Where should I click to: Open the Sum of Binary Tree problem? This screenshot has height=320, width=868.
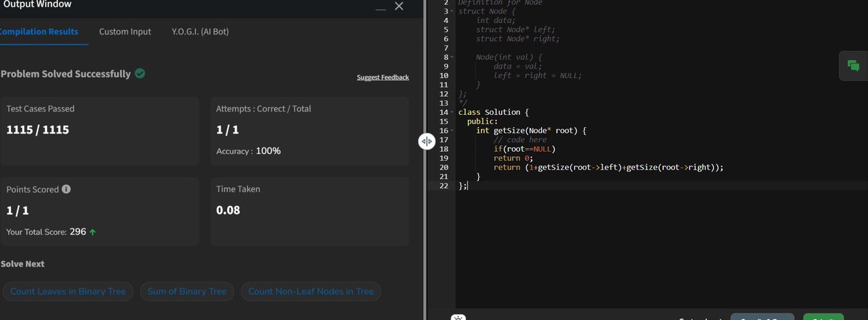point(187,292)
